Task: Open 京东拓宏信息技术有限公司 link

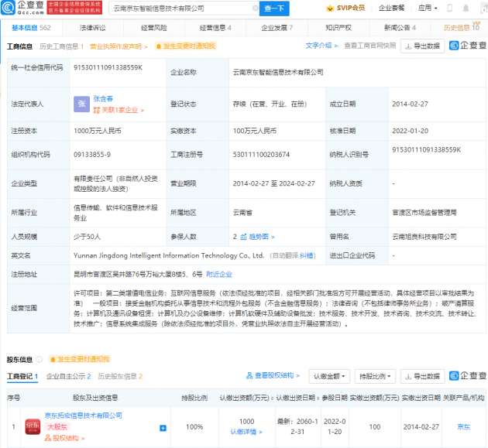Action: [x=83, y=416]
